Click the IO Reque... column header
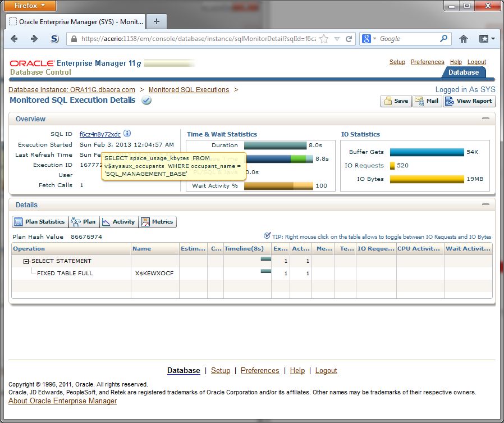 click(x=375, y=249)
